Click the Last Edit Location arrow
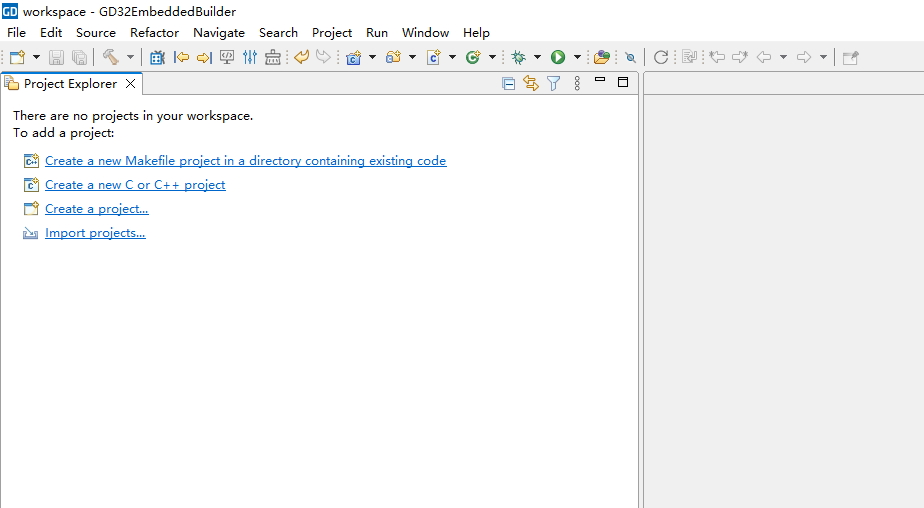Viewport: 924px width, 508px height. tap(717, 57)
